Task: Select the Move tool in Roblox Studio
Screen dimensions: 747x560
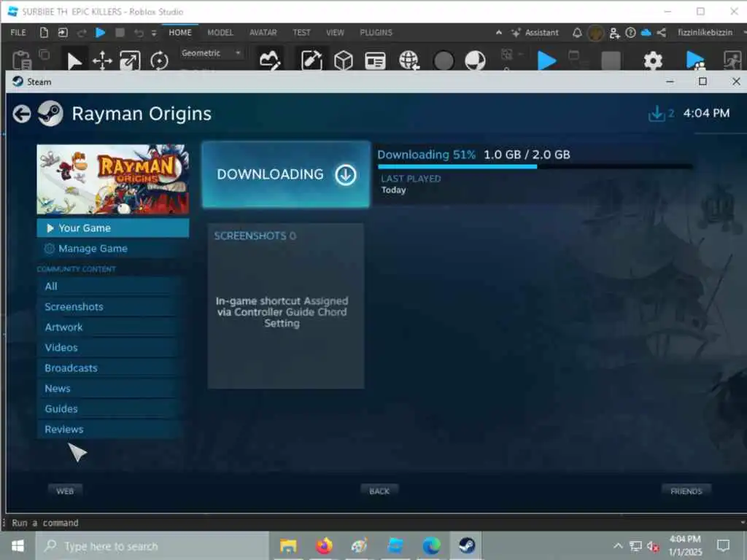Action: tap(102, 61)
